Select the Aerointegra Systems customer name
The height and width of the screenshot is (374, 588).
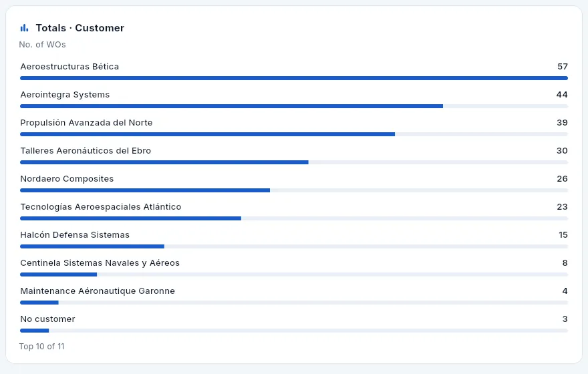(x=65, y=94)
